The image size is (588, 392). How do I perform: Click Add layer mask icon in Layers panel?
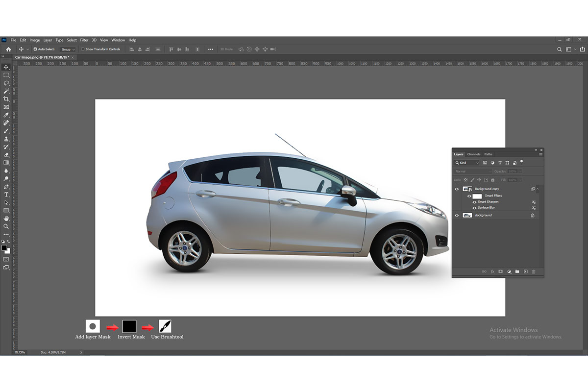click(x=500, y=271)
